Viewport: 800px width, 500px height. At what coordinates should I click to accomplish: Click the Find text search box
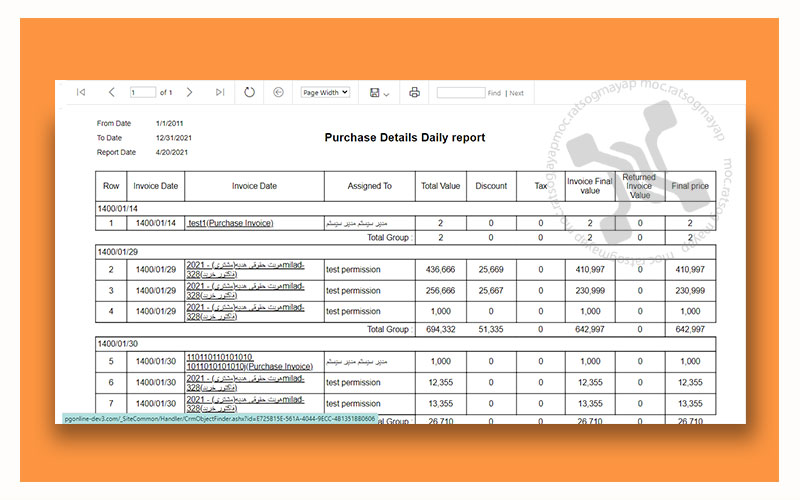[460, 93]
